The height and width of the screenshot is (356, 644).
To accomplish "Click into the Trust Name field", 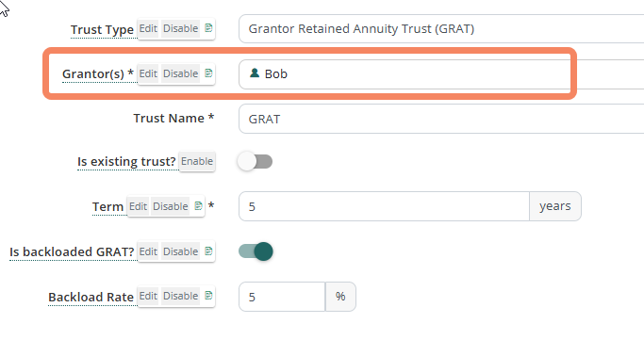I will pos(441,119).
